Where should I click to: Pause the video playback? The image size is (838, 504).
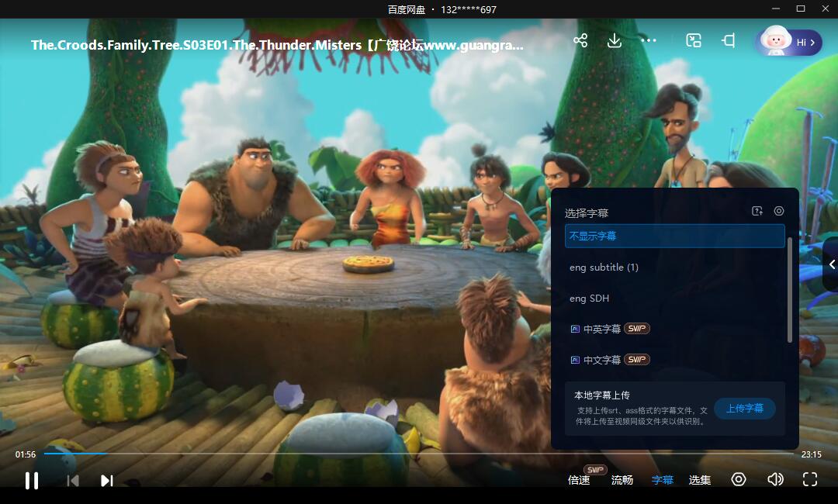point(32,481)
